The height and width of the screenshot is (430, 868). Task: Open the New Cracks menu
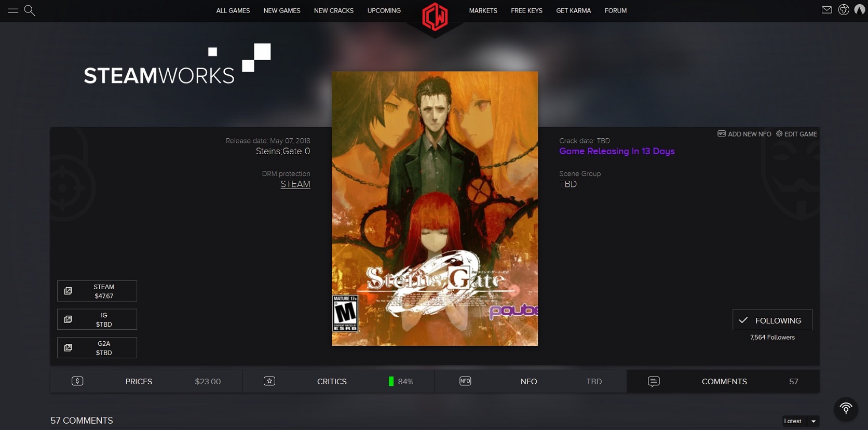(x=334, y=10)
